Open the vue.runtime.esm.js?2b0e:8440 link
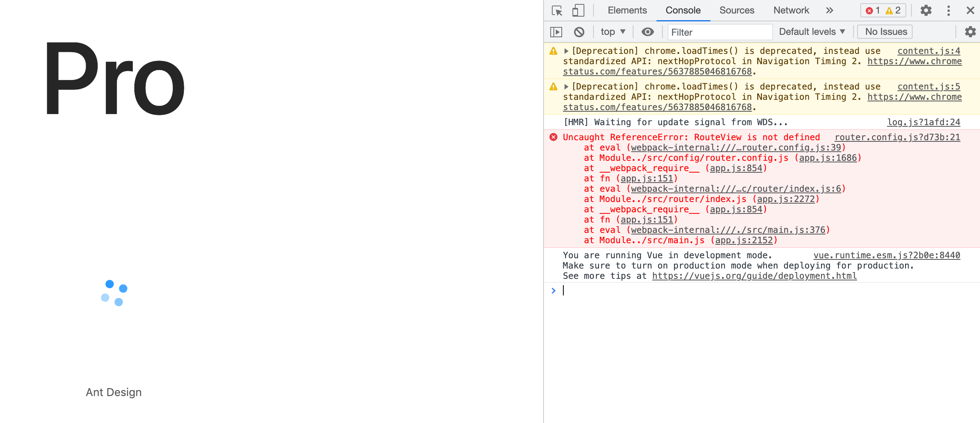The image size is (980, 423). pyautogui.click(x=886, y=255)
